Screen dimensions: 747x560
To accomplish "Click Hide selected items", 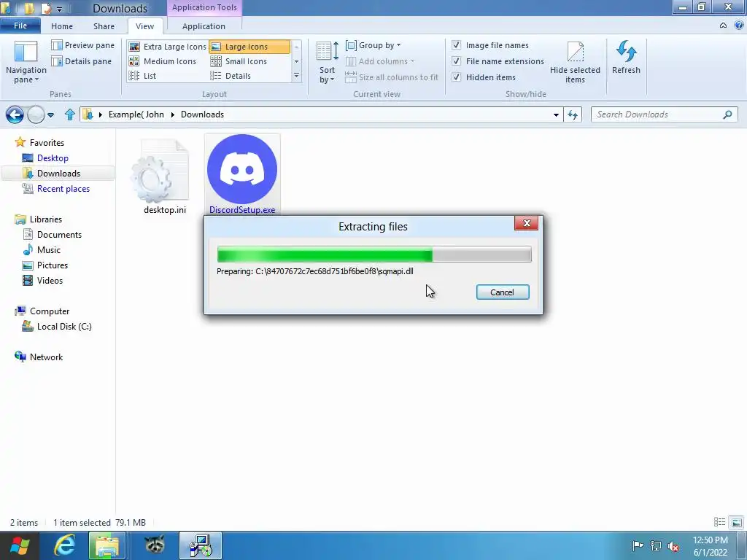I will coord(575,63).
